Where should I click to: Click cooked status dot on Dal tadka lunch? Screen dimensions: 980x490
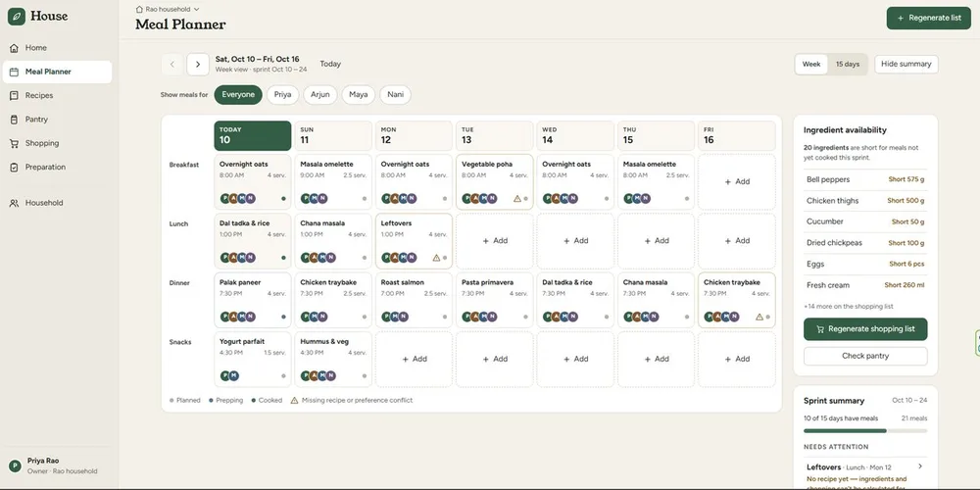[x=284, y=258]
